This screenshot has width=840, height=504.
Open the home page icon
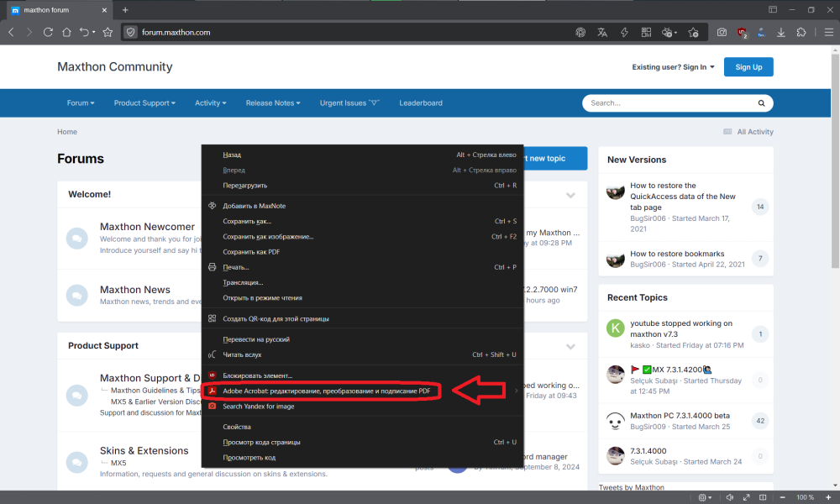tap(66, 32)
